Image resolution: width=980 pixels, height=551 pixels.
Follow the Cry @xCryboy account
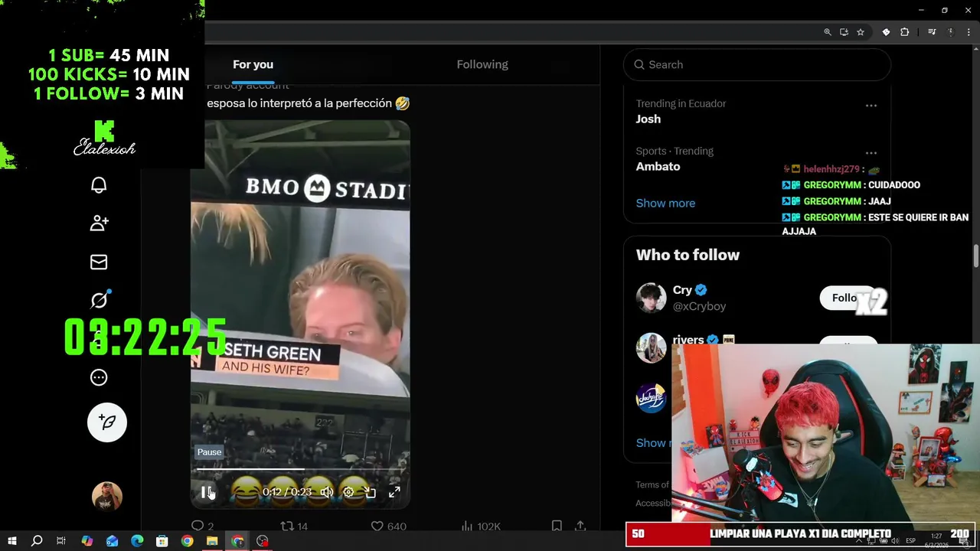click(x=848, y=298)
